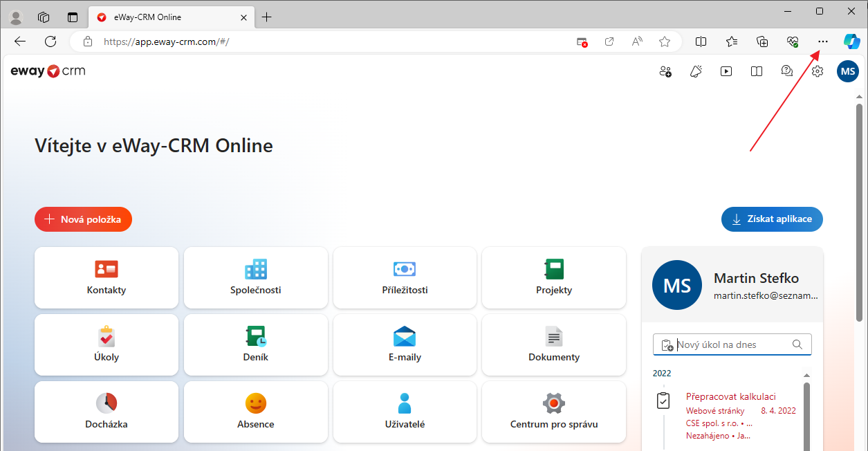Click the Vítejte v eWay-CRM Online heading
This screenshot has height=451, width=868.
[x=154, y=145]
